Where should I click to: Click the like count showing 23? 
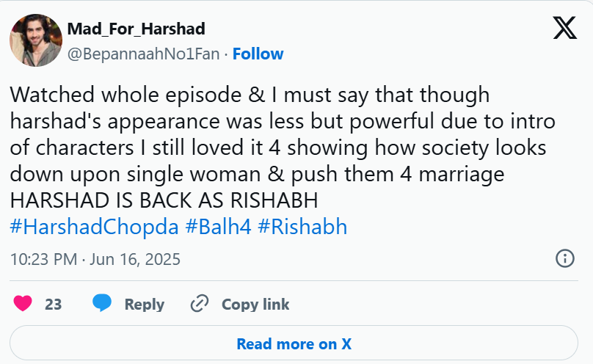pos(53,304)
